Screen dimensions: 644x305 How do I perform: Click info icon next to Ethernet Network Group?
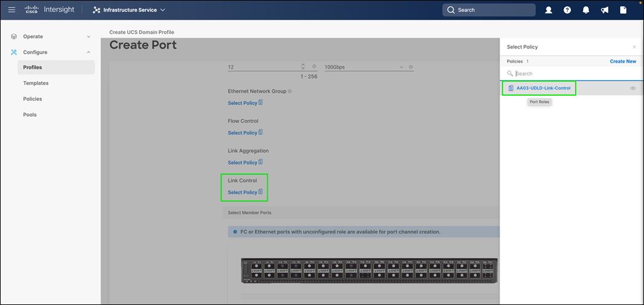point(290,91)
